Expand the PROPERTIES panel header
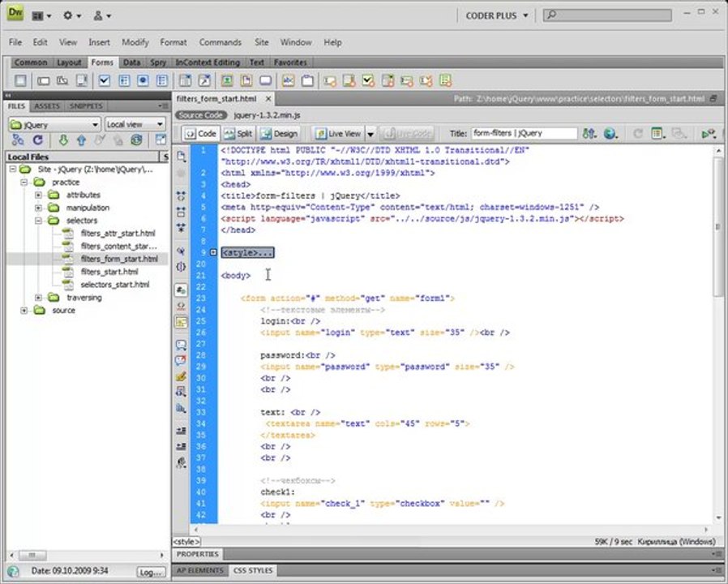728x584 pixels. pos(198,554)
